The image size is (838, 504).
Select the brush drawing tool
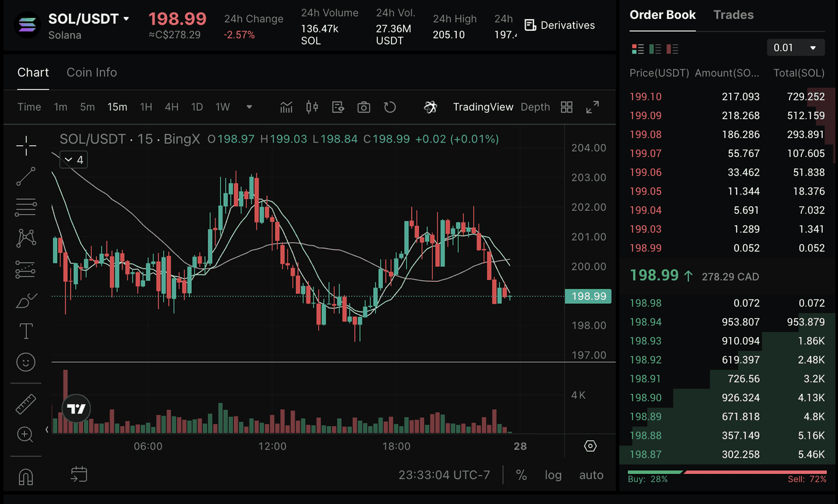[26, 300]
